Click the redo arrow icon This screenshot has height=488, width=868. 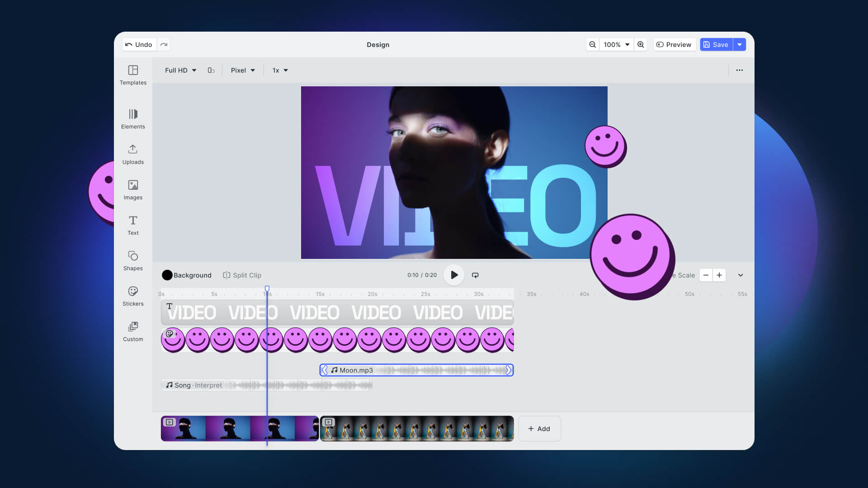click(164, 44)
